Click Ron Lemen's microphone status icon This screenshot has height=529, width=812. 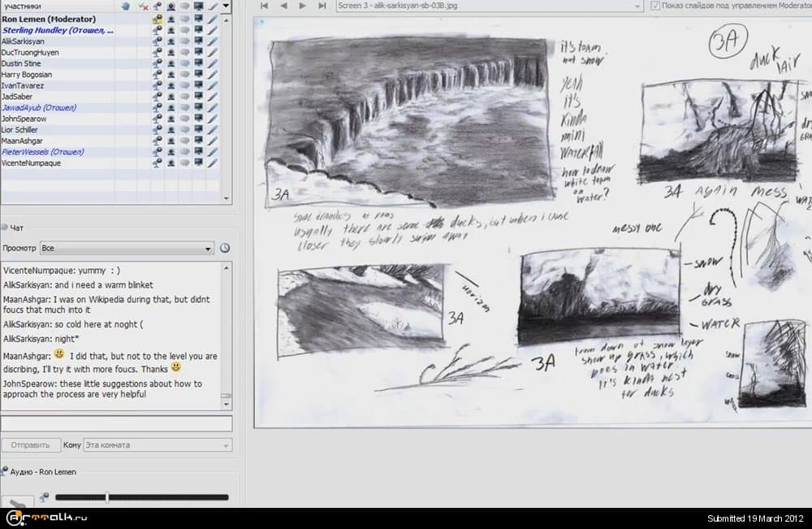pos(157,19)
